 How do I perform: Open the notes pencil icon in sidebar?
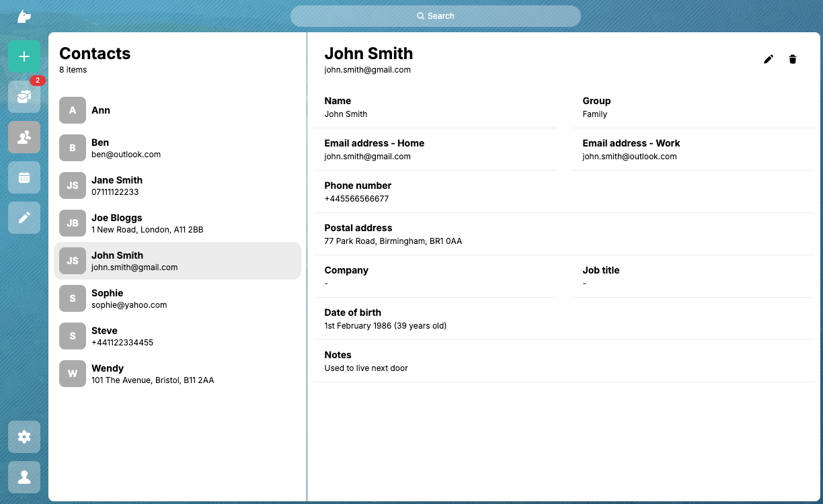(x=24, y=218)
